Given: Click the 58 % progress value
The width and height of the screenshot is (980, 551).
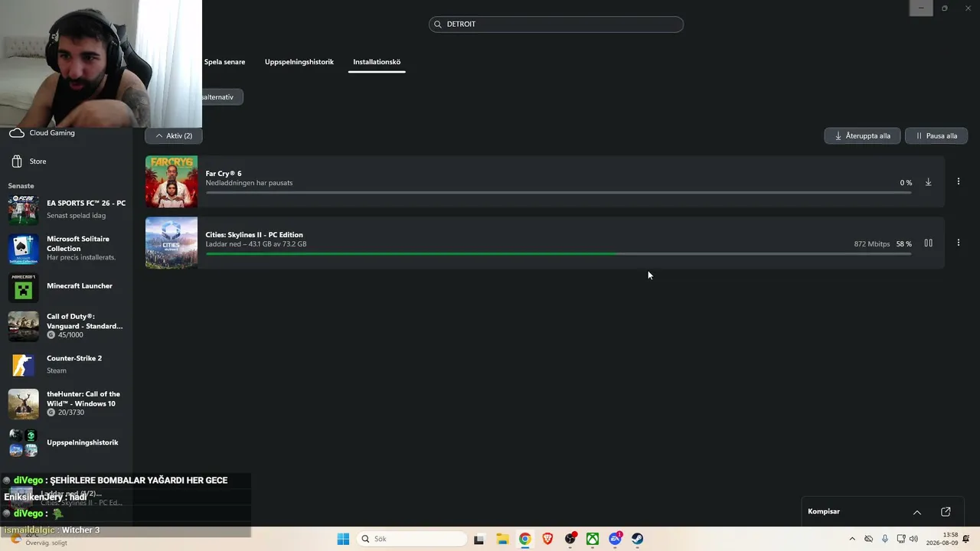Looking at the screenshot, I should pyautogui.click(x=904, y=244).
